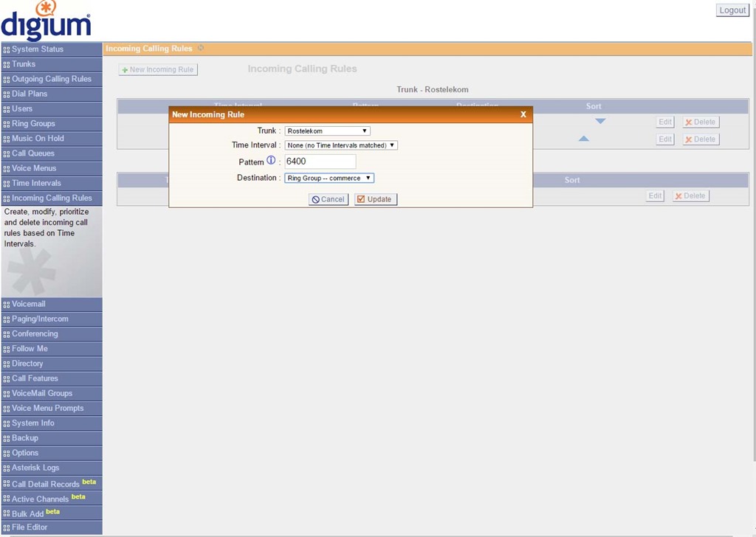This screenshot has height=537, width=756.
Task: Open Music On Hold page
Action: pyautogui.click(x=52, y=139)
